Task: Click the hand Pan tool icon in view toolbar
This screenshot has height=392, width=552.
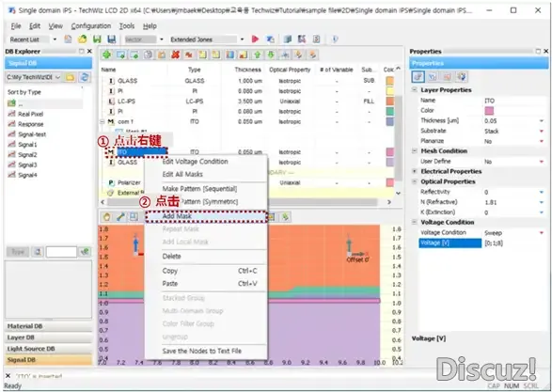Action: tap(106, 217)
